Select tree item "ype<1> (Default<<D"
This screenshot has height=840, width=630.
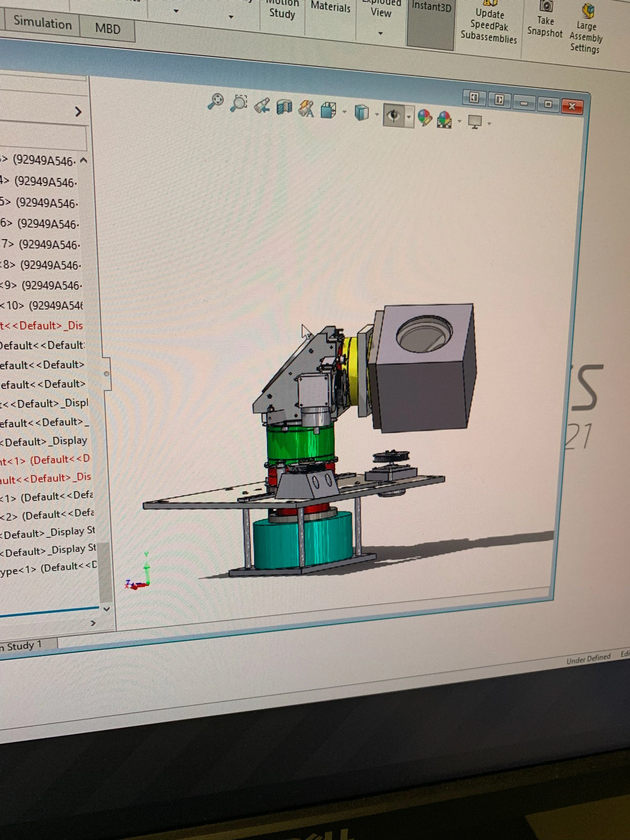(x=48, y=569)
